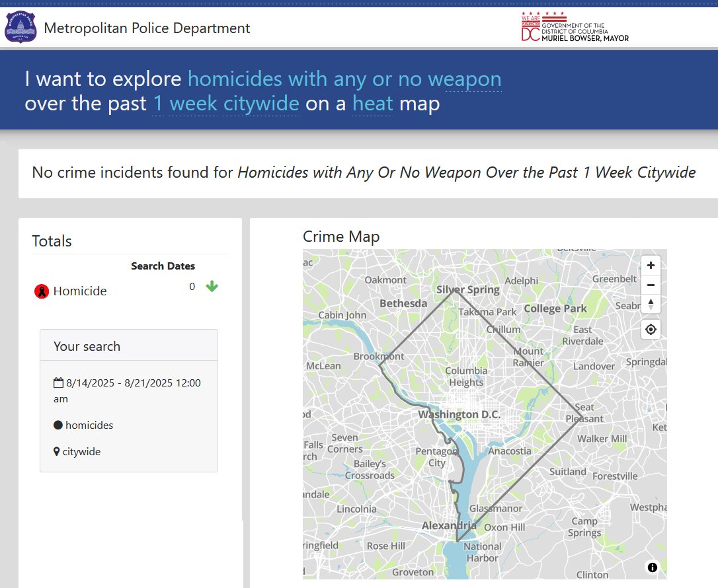Click Seven Corners label on the map
The image size is (718, 588).
click(x=345, y=443)
